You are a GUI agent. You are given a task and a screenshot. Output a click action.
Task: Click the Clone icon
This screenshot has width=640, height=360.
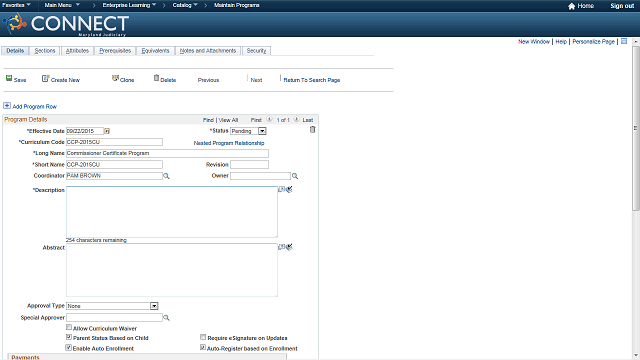pos(116,78)
